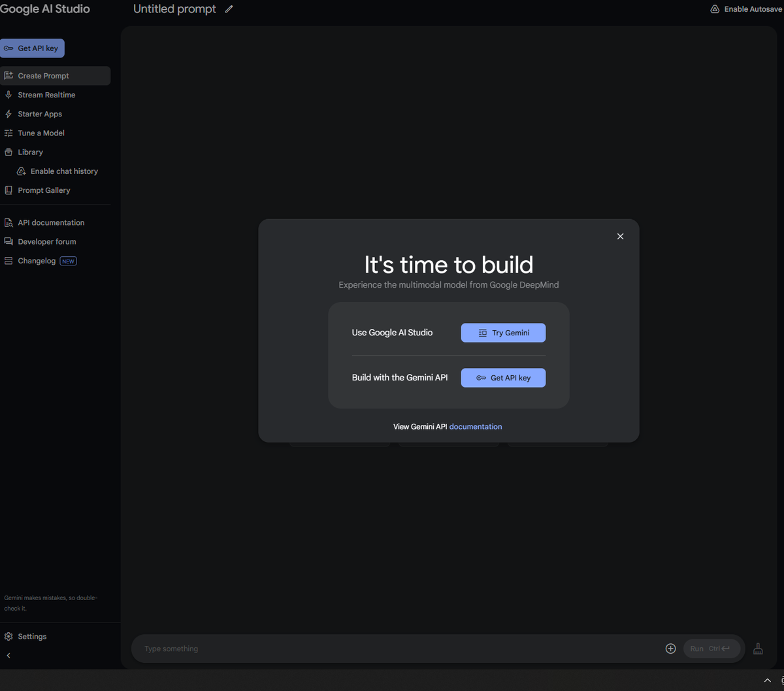
Task: Click the Developer forum chat icon
Action: pos(8,241)
